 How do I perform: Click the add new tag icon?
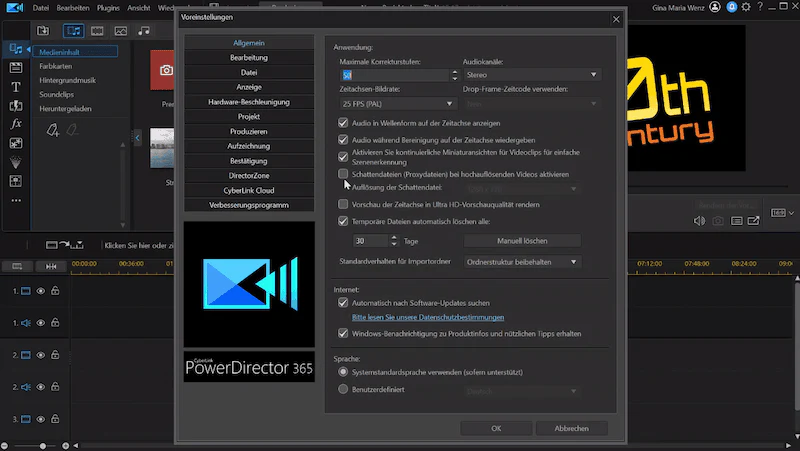point(53,130)
